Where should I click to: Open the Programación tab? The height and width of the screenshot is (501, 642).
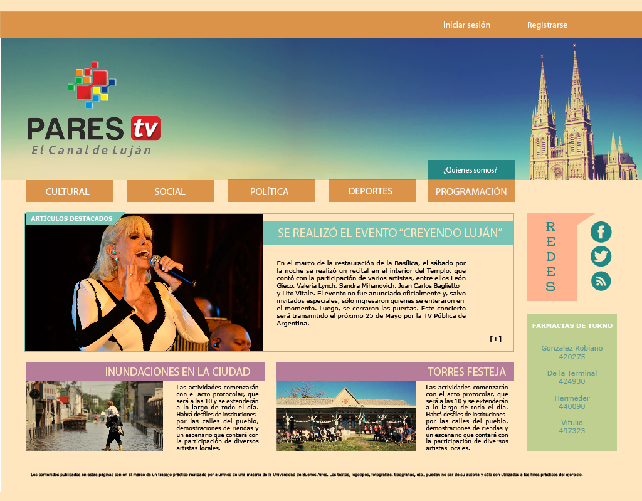471,191
